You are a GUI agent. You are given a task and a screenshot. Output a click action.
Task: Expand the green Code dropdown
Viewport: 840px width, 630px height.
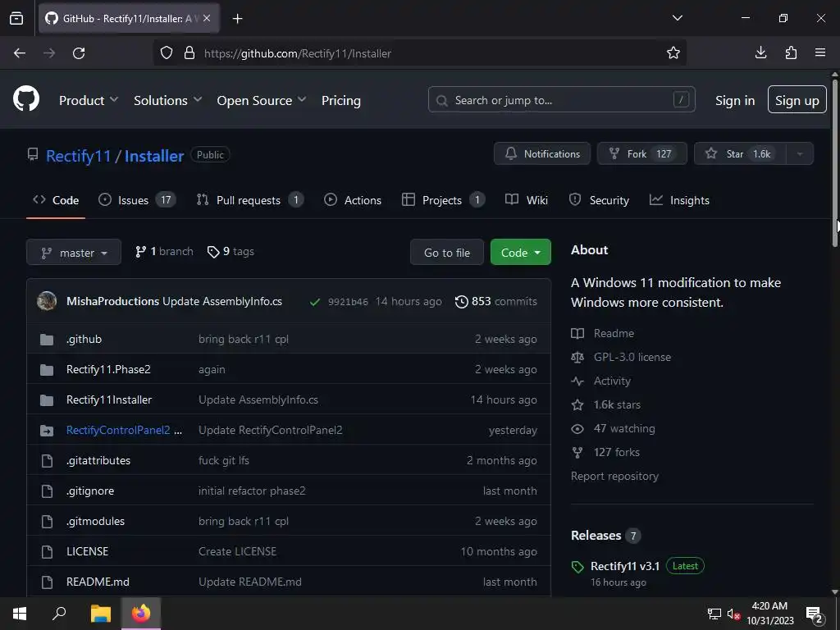tap(520, 252)
